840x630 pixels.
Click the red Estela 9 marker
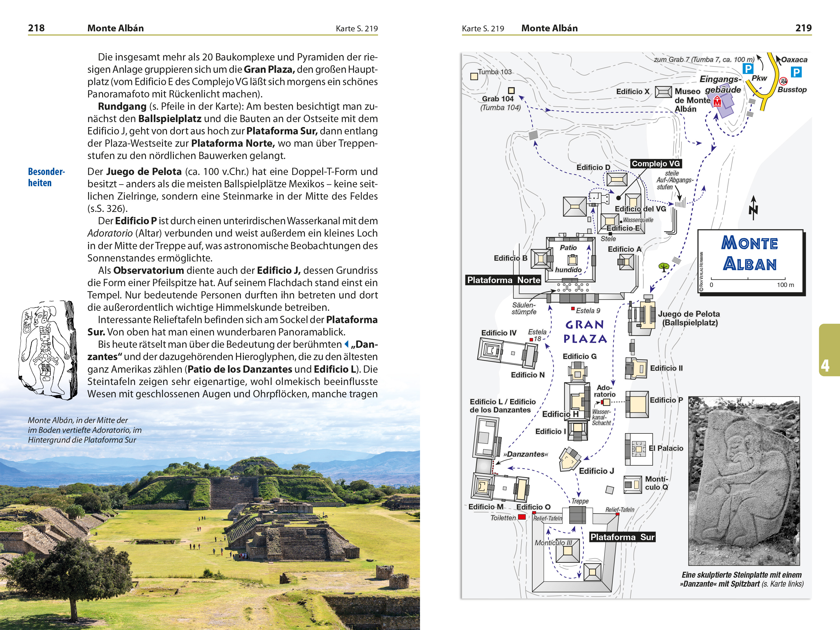573,309
